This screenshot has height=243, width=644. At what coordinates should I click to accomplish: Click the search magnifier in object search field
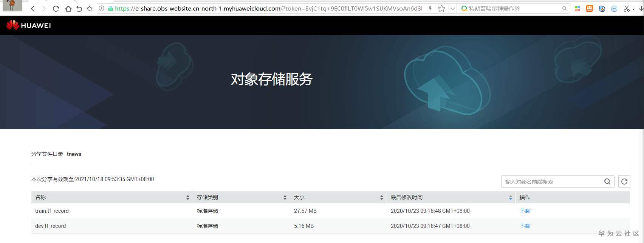pyautogui.click(x=607, y=181)
